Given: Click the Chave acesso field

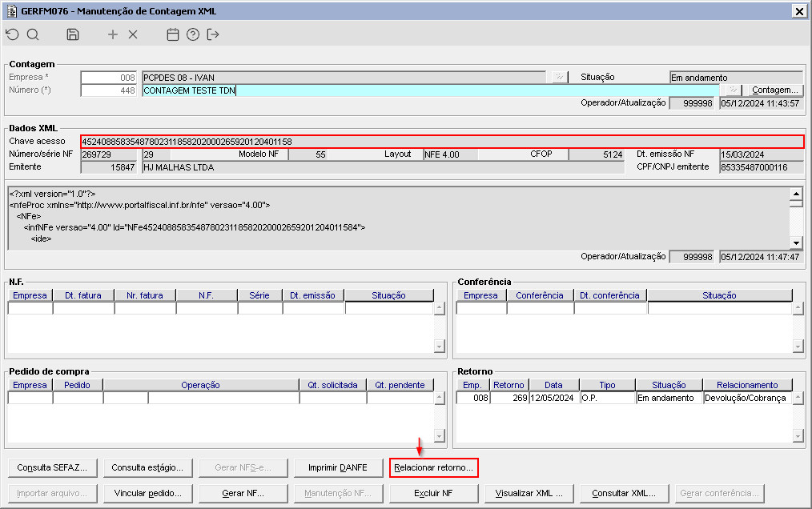Looking at the screenshot, I should [x=442, y=142].
